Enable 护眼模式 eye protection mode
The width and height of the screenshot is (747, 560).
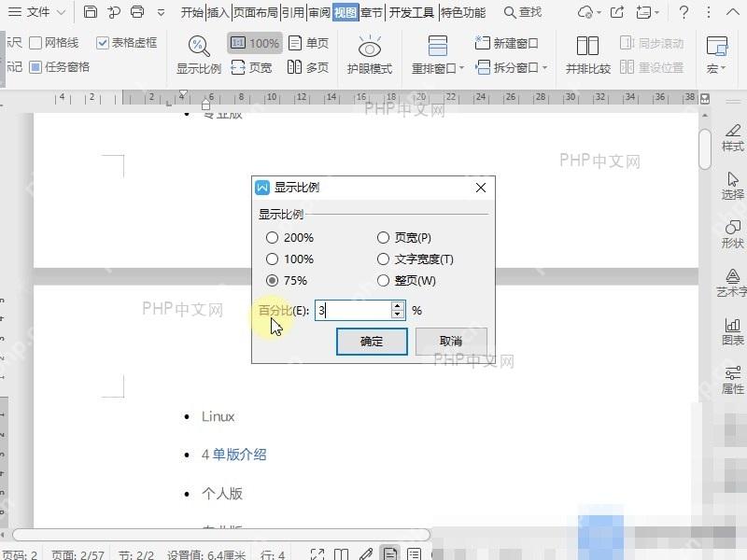(x=369, y=55)
